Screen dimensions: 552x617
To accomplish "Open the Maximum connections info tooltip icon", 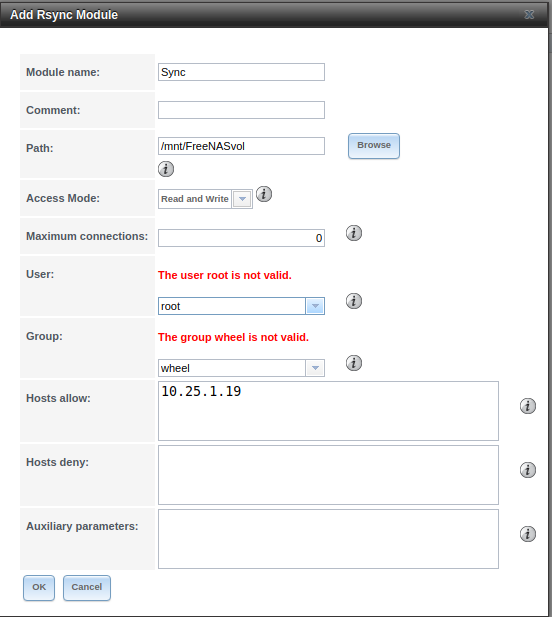I will click(x=354, y=233).
